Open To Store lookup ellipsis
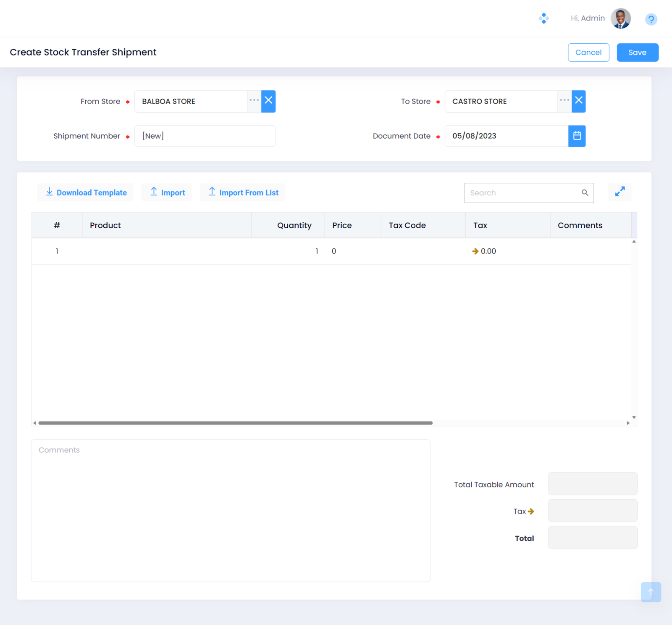The image size is (672, 625). 564,101
